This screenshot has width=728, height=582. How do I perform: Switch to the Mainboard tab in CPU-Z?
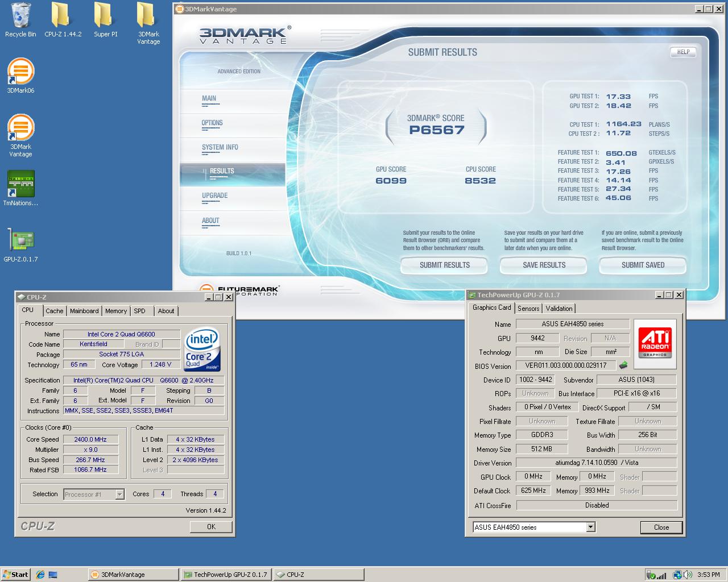coord(84,311)
